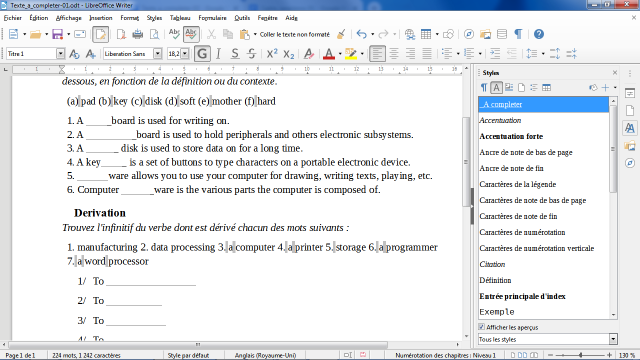The height and width of the screenshot is (360, 640).
Task: Copy selection using the Copy icon
Action: [x=228, y=34]
